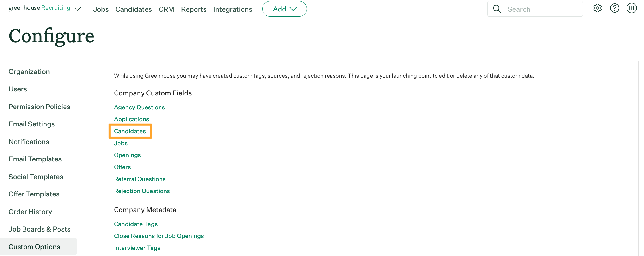The width and height of the screenshot is (644, 256).
Task: Select Custom Options in the sidebar
Action: 38,247
